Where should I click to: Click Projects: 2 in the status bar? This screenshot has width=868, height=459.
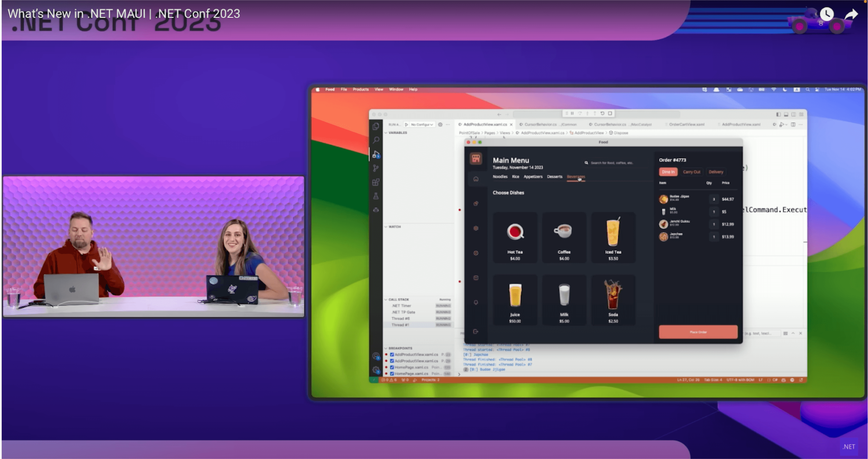pos(430,380)
